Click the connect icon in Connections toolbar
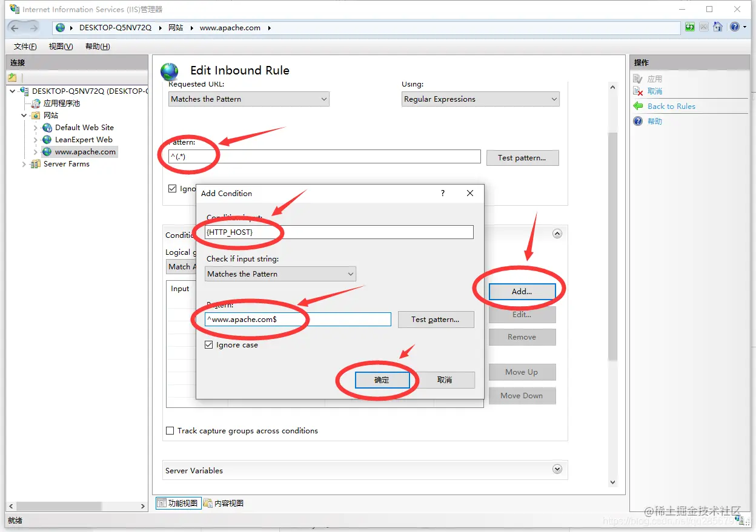The width and height of the screenshot is (756, 532). click(x=12, y=77)
